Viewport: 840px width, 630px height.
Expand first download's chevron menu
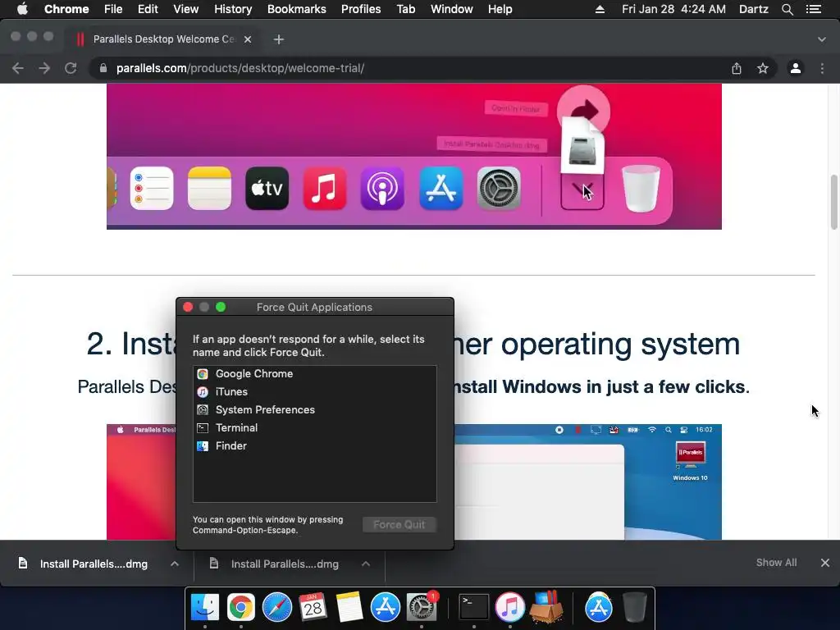[x=175, y=564]
